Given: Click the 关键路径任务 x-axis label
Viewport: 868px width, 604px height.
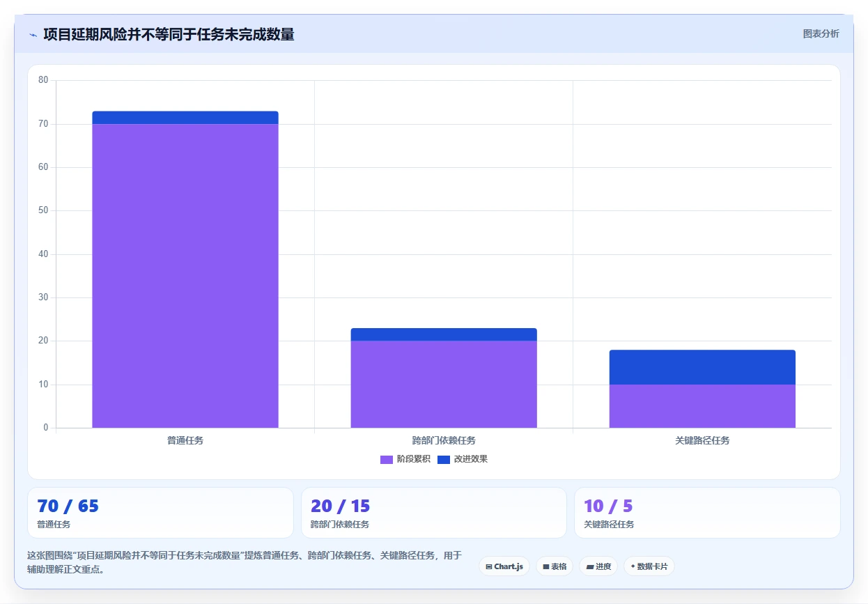Looking at the screenshot, I should 702,440.
